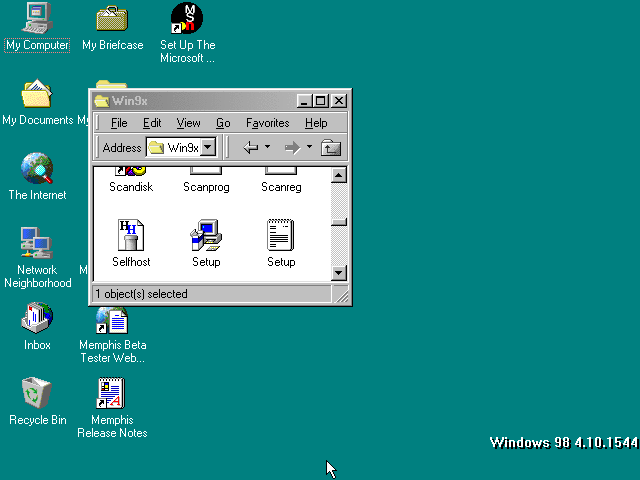The height and width of the screenshot is (480, 640).
Task: Open the Go menu
Action: coord(223,123)
